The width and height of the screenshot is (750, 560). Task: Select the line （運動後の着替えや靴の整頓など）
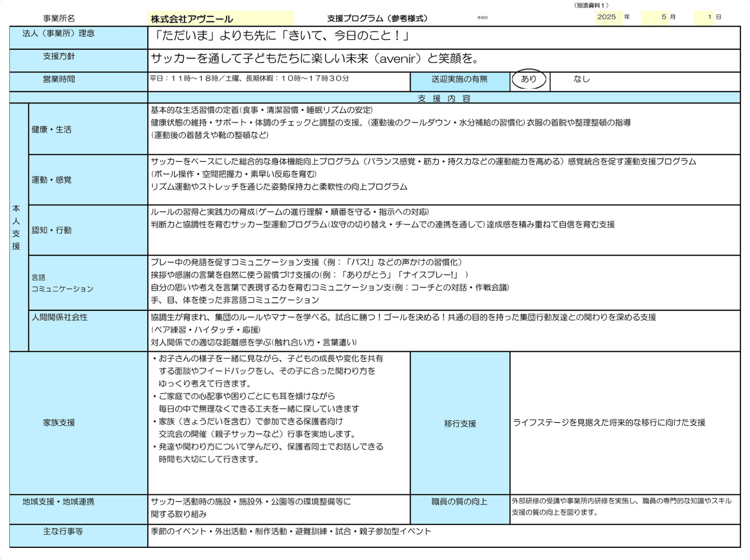point(209,135)
